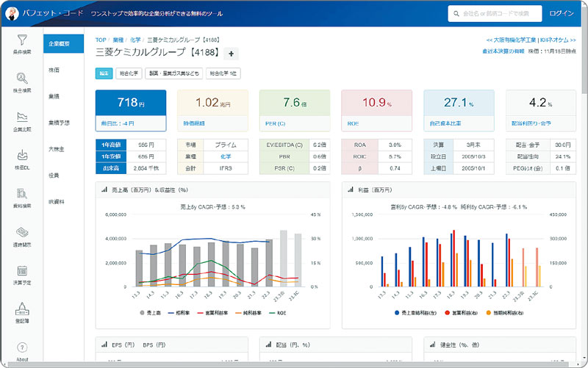Open the 適時開示 disclosure icon
588x368 pixels.
(22, 232)
